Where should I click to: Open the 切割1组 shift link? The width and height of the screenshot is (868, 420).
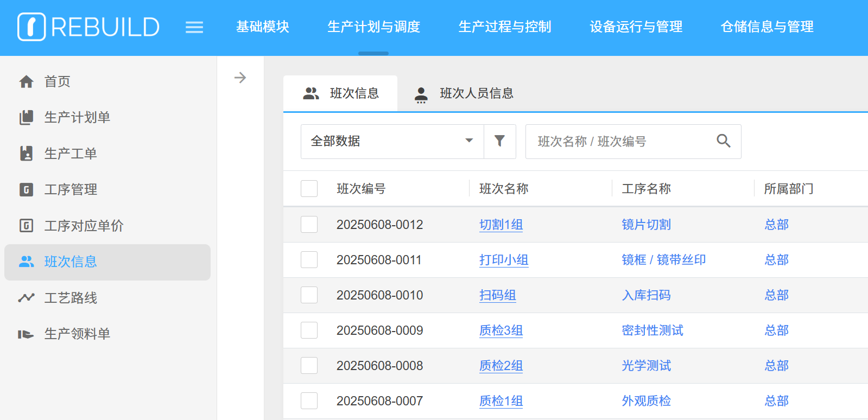coord(500,224)
